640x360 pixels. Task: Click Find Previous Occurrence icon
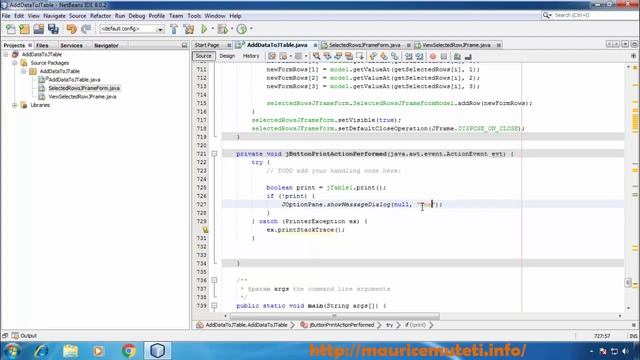click(327, 56)
